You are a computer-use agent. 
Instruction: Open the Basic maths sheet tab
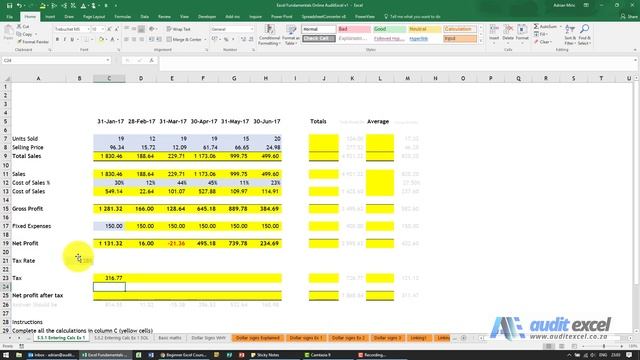(170, 338)
